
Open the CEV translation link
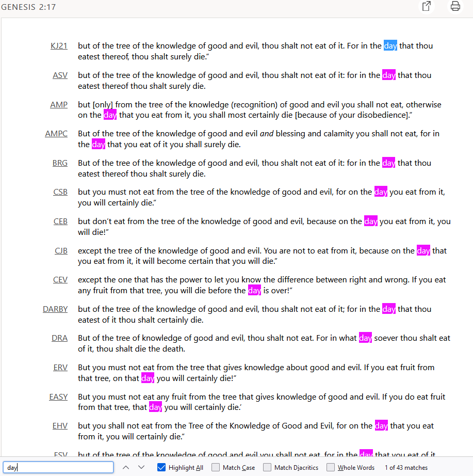60,280
